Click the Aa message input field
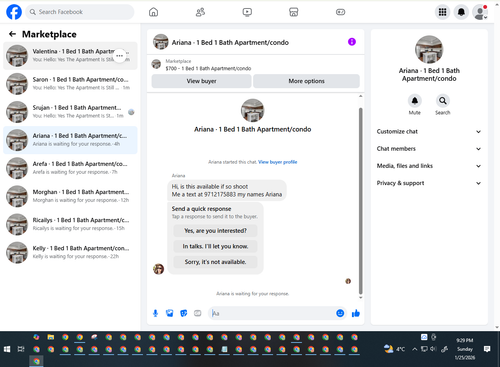This screenshot has width=500, height=367. pyautogui.click(x=272, y=313)
